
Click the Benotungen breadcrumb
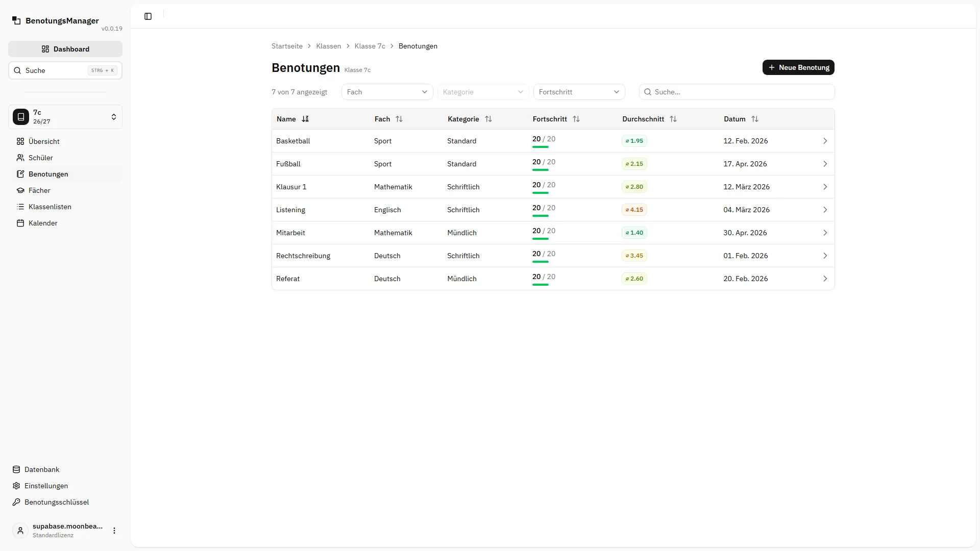click(x=418, y=46)
